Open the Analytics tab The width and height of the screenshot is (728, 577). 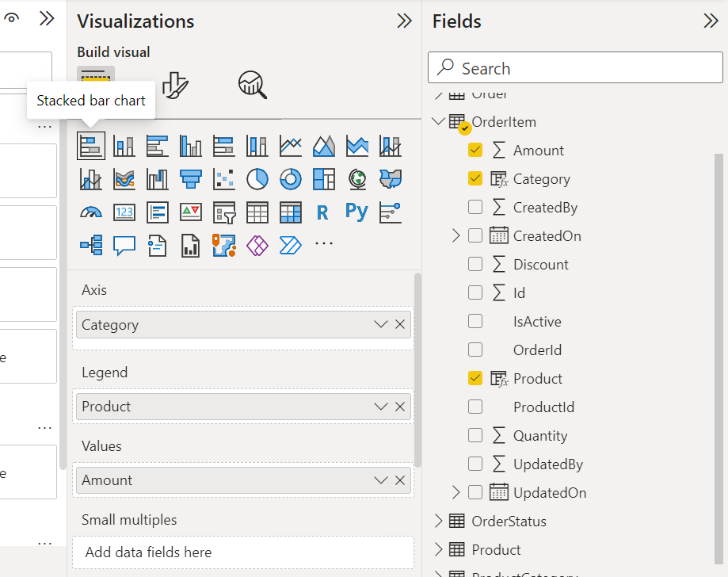pos(252,83)
